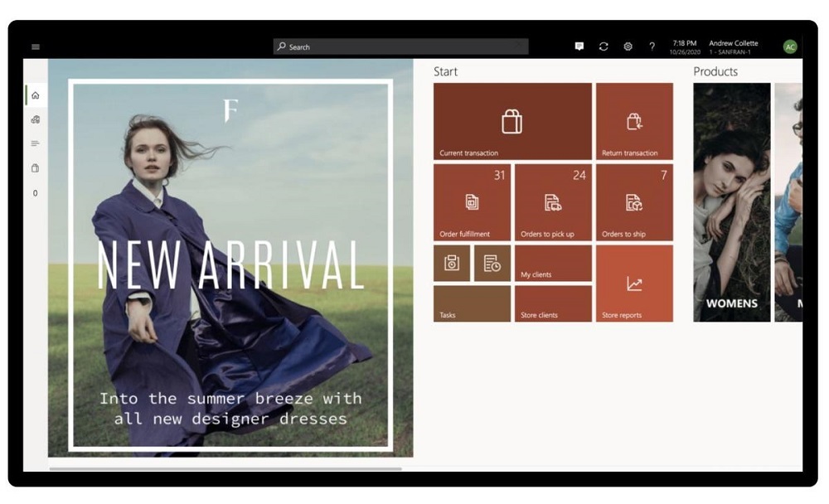Image resolution: width=829 pixels, height=504 pixels.
Task: Open the products catalog sidebar icon
Action: point(36,119)
